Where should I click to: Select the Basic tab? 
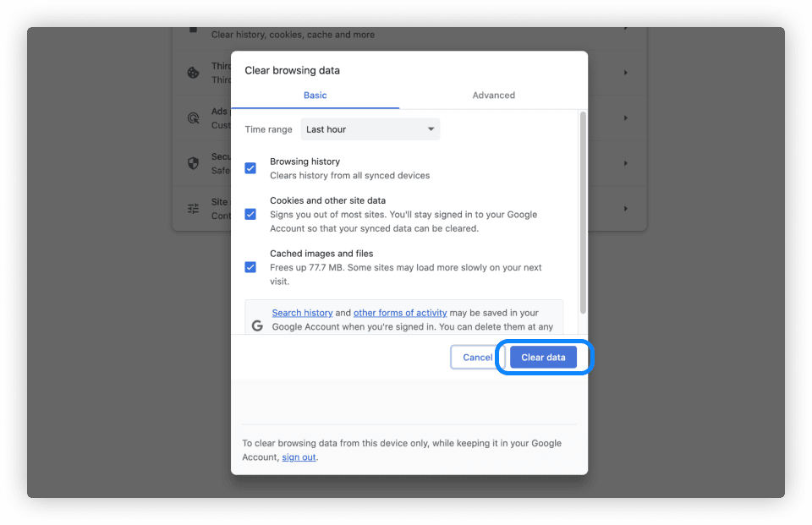tap(315, 95)
